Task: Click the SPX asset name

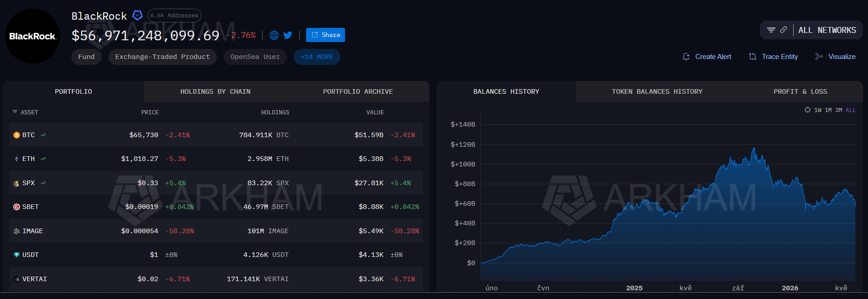Action: [x=28, y=183]
